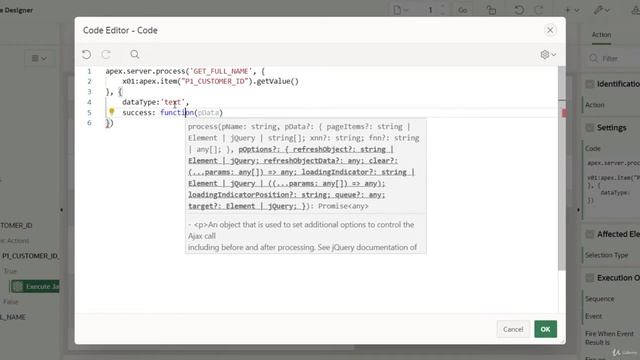
Task: Click pOptions in the signature tooltip
Action: (x=256, y=149)
